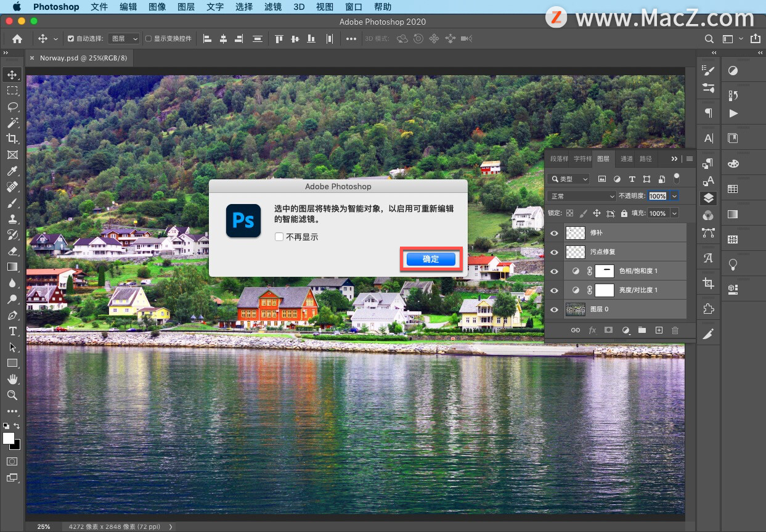The width and height of the screenshot is (766, 532).
Task: Open the opacity slider dropdown arrow
Action: click(x=674, y=196)
